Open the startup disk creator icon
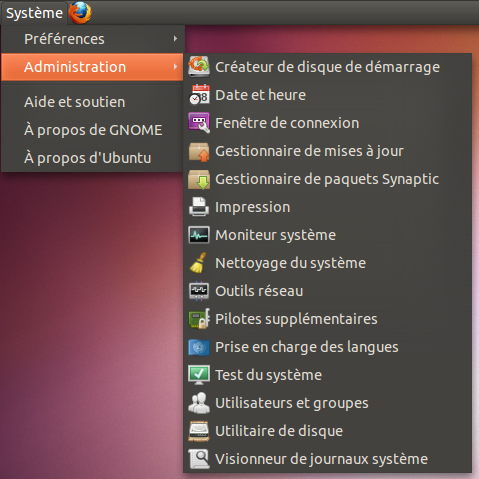Screen dimensions: 479x479 199,67
